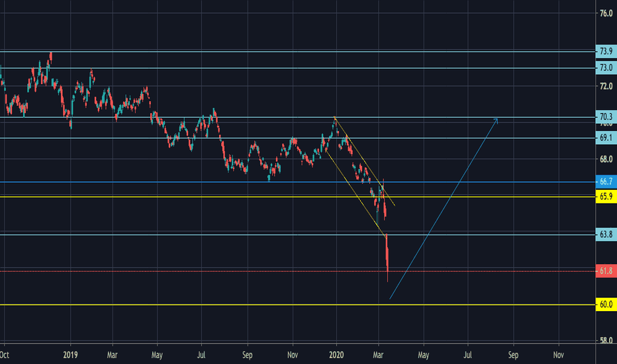Click the Oct label on time axis
This screenshot has height=364, width=617.
point(5,355)
